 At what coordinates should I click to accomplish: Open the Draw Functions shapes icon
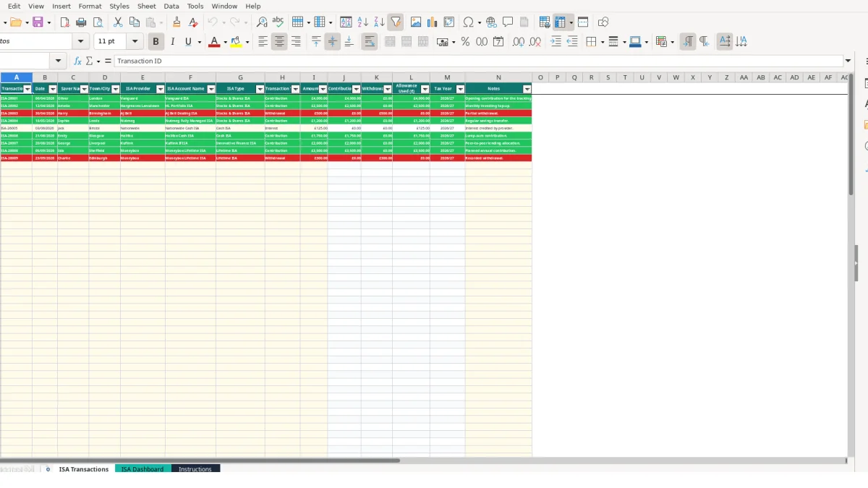pyautogui.click(x=603, y=22)
